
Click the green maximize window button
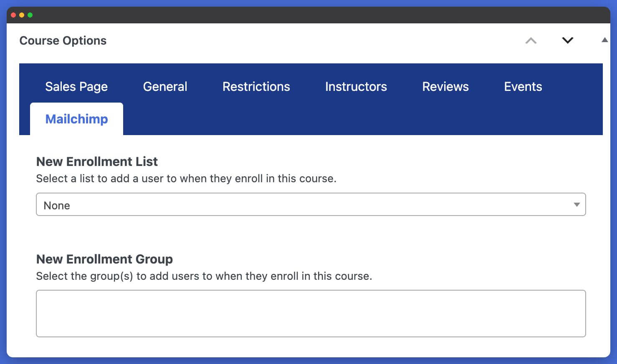coord(30,15)
